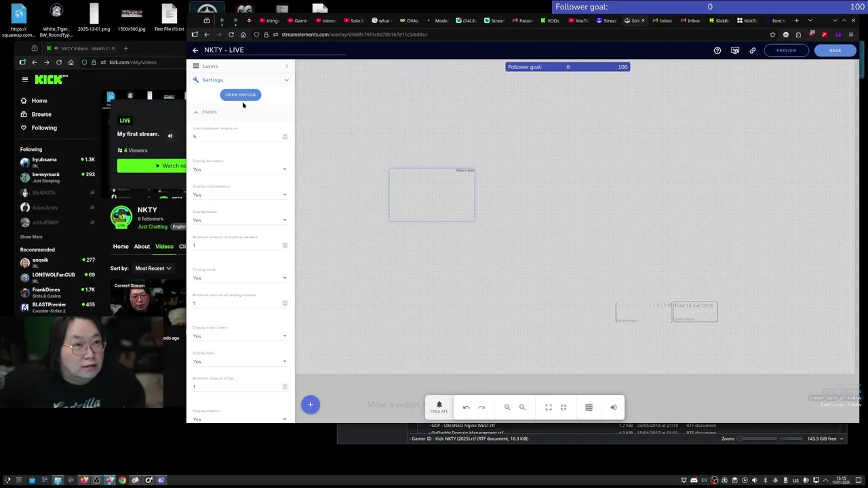Go to Home in Kick sidebar
868x488 pixels.
coord(39,101)
